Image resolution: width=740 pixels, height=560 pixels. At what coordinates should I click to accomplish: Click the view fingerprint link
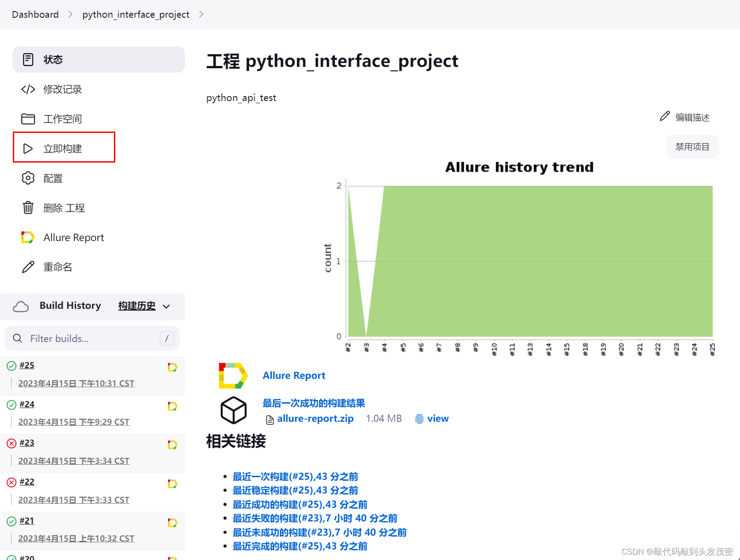click(438, 419)
